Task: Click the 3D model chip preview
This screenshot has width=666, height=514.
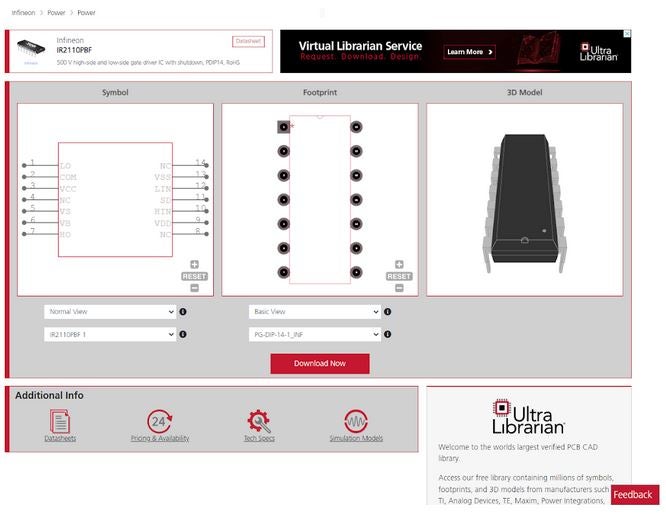Action: [525, 203]
